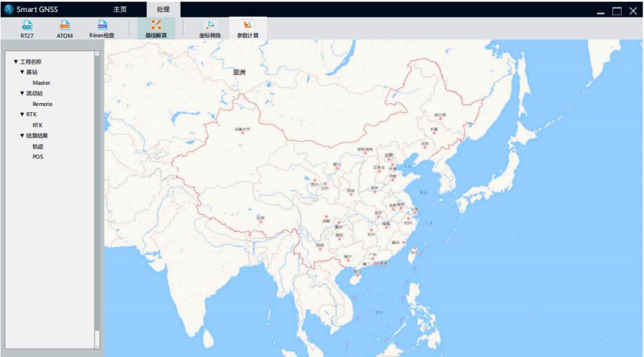The height and width of the screenshot is (357, 644).
Task: Select the Remote tree item
Action: pos(42,104)
